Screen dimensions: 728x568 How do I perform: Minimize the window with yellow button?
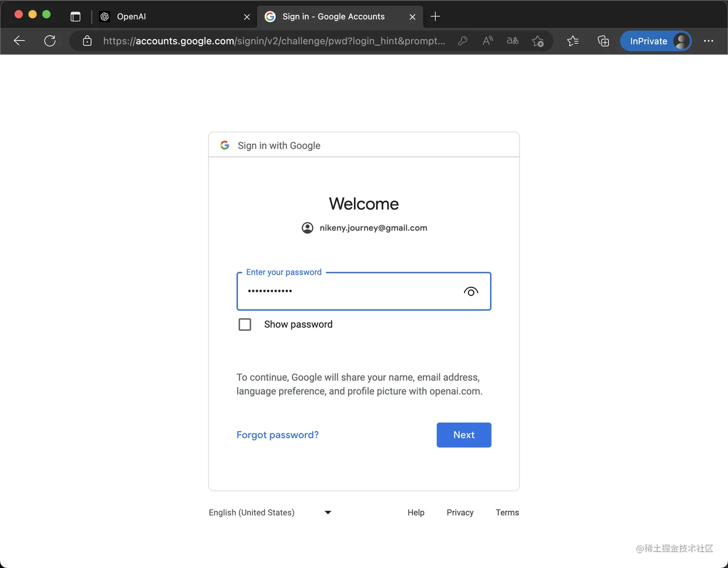tap(33, 14)
